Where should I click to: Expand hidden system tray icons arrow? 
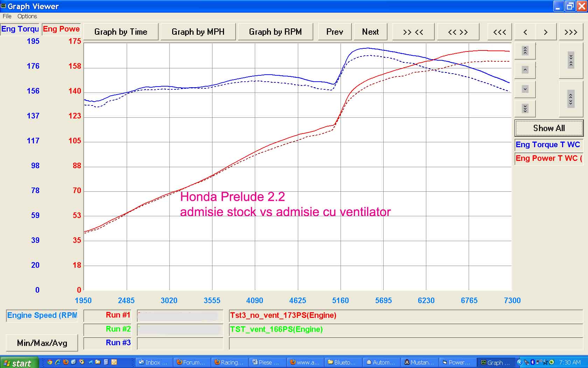[x=519, y=362]
